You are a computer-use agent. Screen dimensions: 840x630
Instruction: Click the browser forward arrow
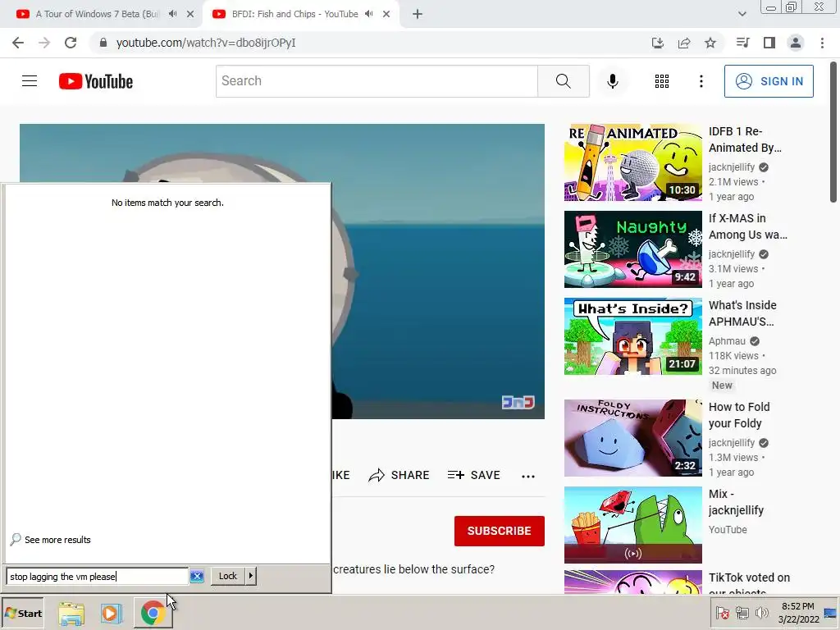point(44,43)
